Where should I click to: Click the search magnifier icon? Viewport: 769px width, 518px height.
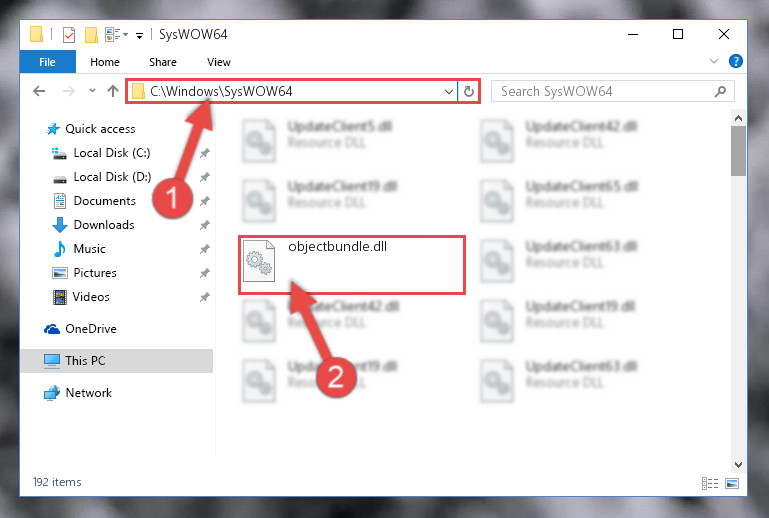[720, 91]
